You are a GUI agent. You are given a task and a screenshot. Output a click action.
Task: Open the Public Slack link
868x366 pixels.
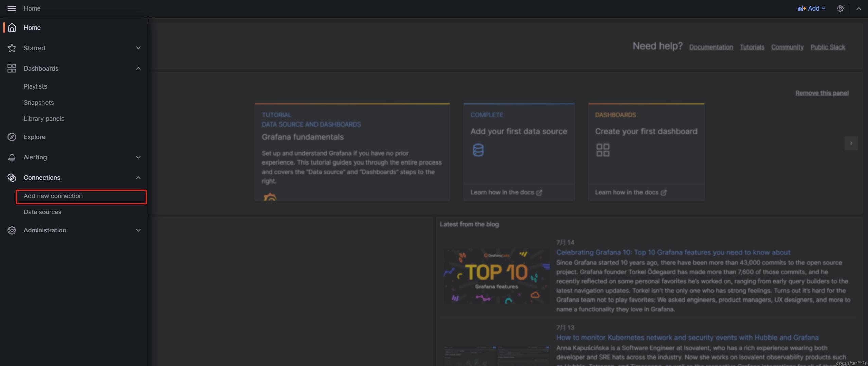click(x=828, y=47)
